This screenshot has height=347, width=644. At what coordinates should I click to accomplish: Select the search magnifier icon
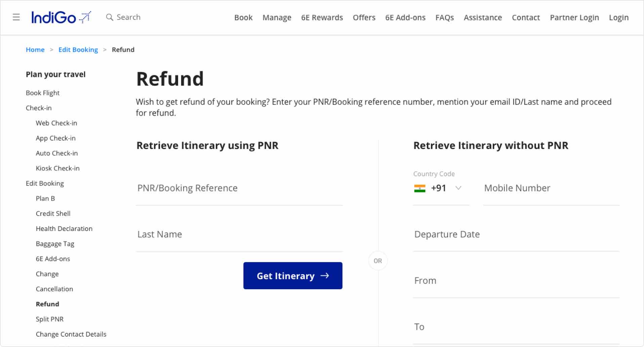click(110, 17)
